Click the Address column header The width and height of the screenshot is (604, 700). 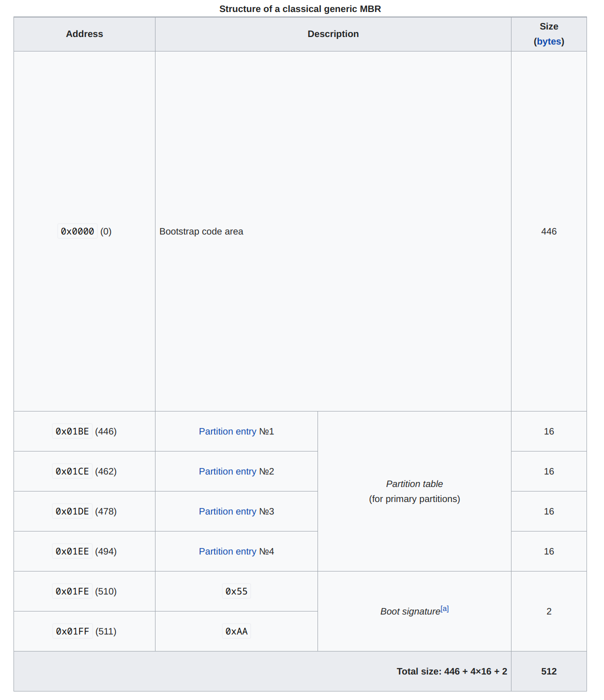pyautogui.click(x=84, y=34)
